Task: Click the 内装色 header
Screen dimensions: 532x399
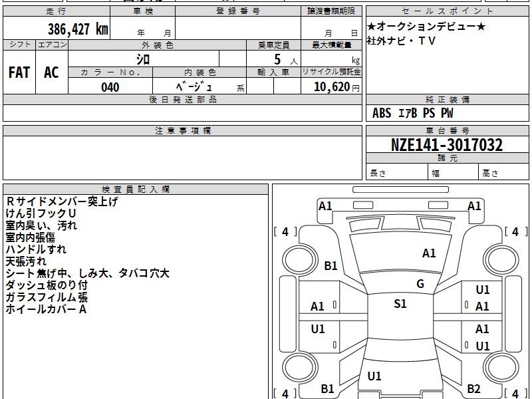Action: coord(199,72)
